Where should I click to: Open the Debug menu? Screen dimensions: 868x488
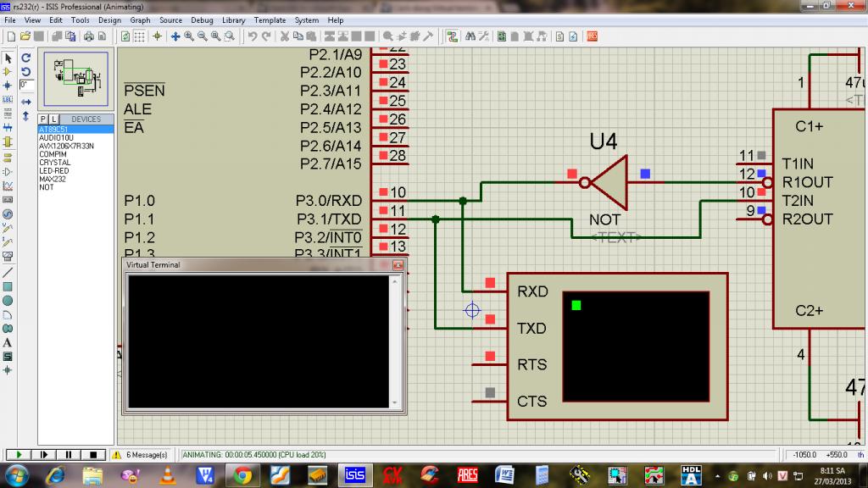202,19
